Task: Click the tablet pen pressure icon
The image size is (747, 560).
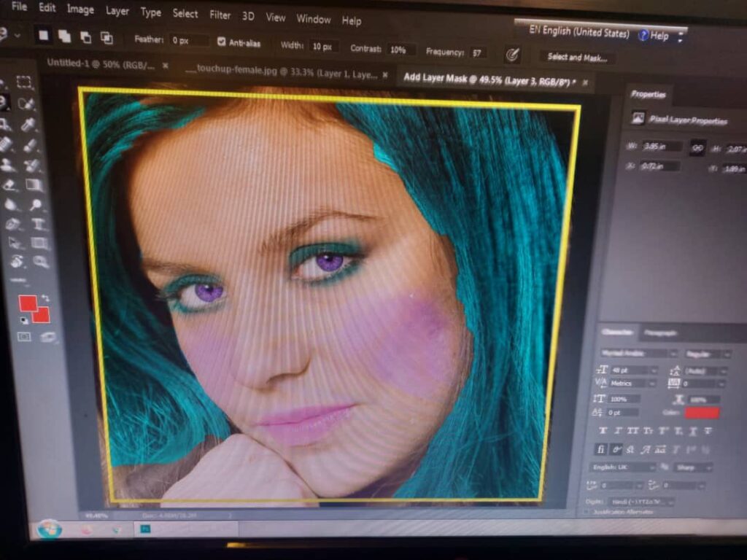Action: pos(512,54)
